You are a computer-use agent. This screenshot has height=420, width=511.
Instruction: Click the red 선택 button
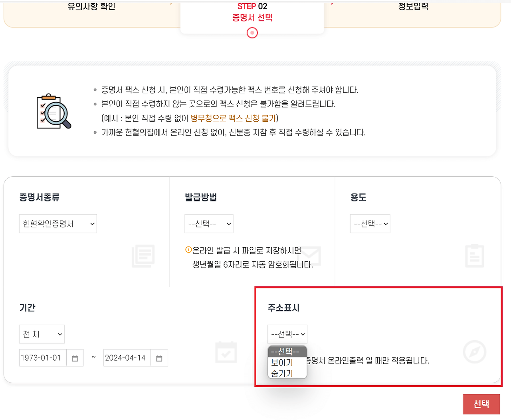(x=481, y=404)
